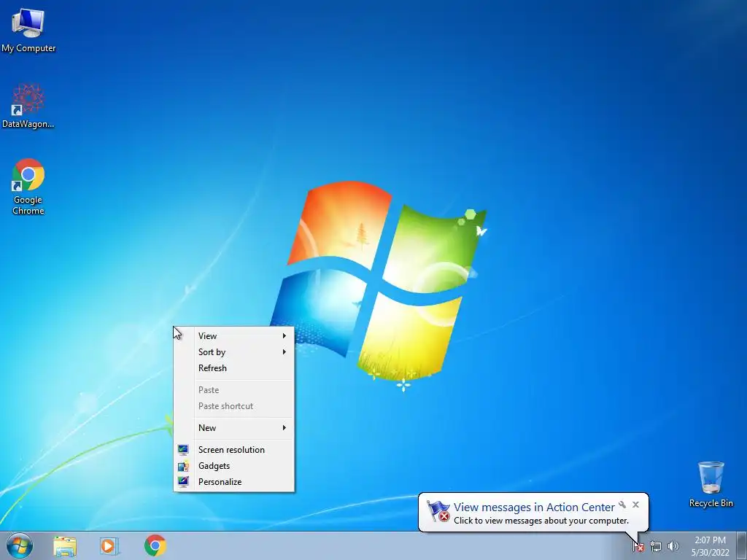Choose Refresh from the context menu

[x=234, y=368]
